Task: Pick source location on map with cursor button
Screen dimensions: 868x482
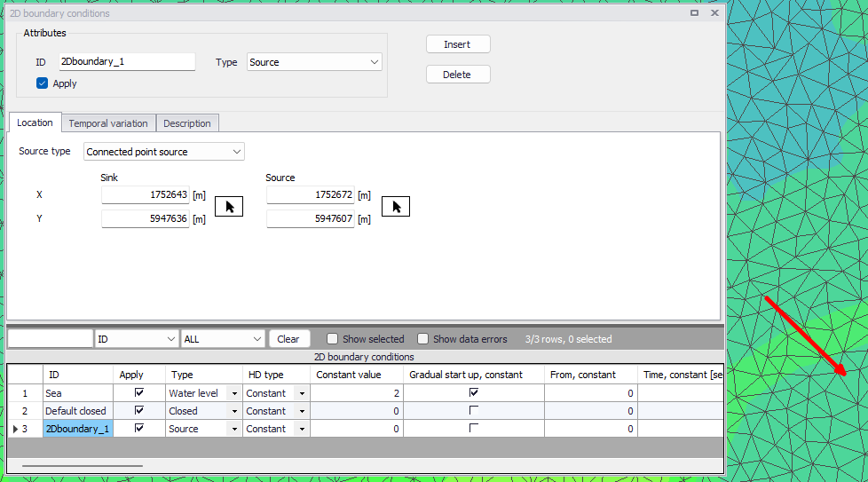Action: point(396,207)
